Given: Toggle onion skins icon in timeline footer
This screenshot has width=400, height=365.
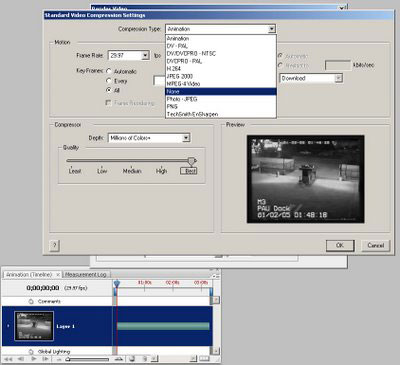Looking at the screenshot, I should (x=132, y=359).
